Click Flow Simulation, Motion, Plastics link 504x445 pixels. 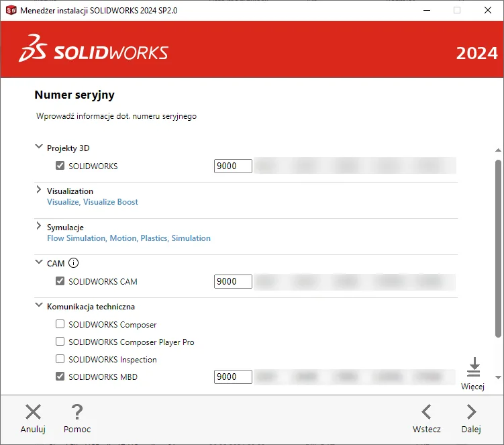pyautogui.click(x=129, y=238)
